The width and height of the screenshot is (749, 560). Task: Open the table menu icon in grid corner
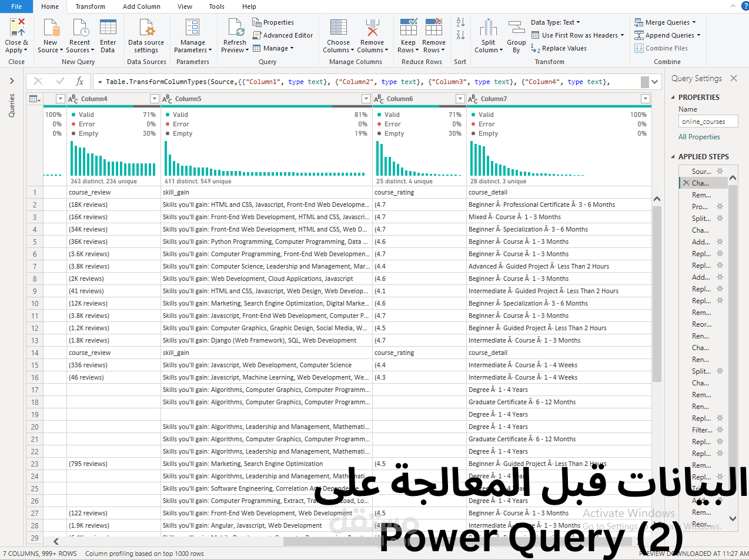[35, 99]
